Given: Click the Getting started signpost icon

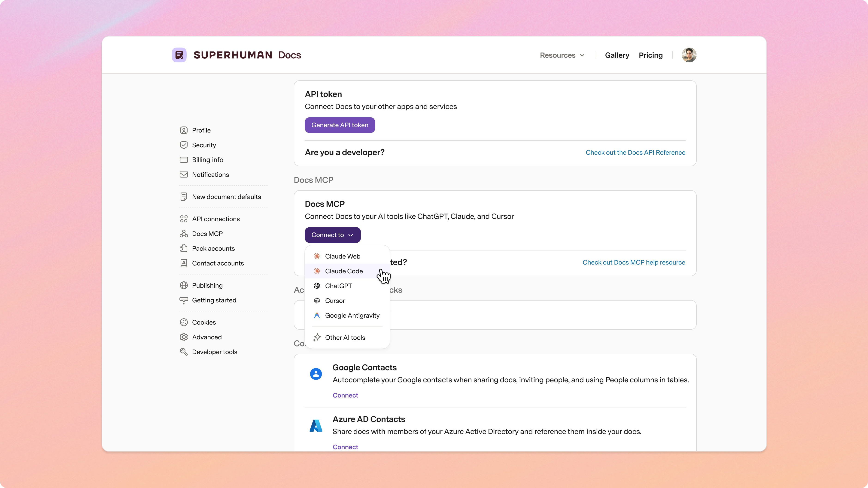Looking at the screenshot, I should tap(184, 300).
